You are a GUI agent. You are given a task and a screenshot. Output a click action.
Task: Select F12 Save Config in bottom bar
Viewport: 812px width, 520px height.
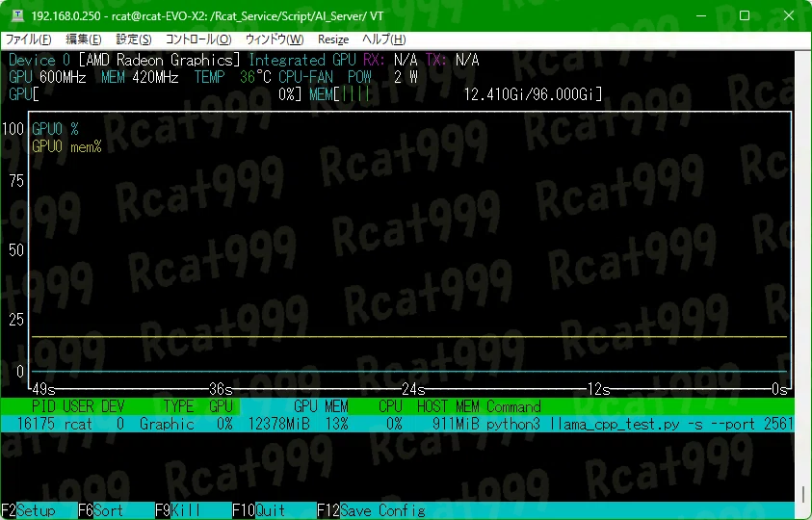371,510
